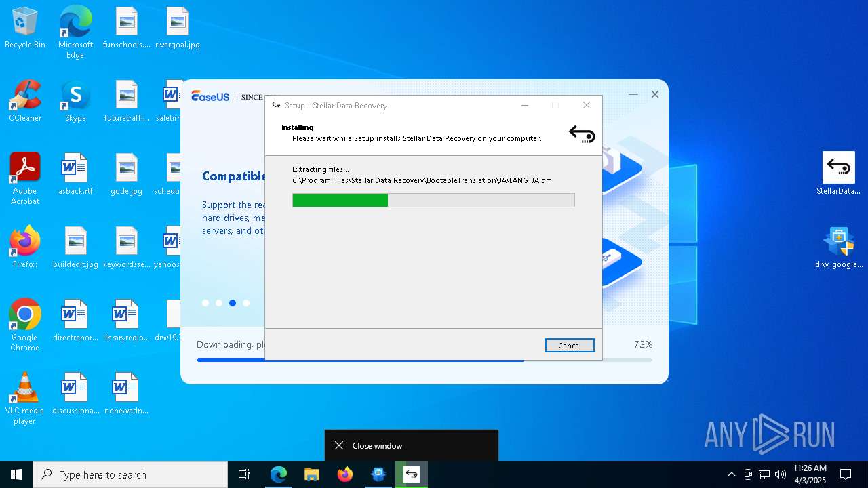Select the funschools image file icon
This screenshot has height=488, width=868.
(126, 28)
